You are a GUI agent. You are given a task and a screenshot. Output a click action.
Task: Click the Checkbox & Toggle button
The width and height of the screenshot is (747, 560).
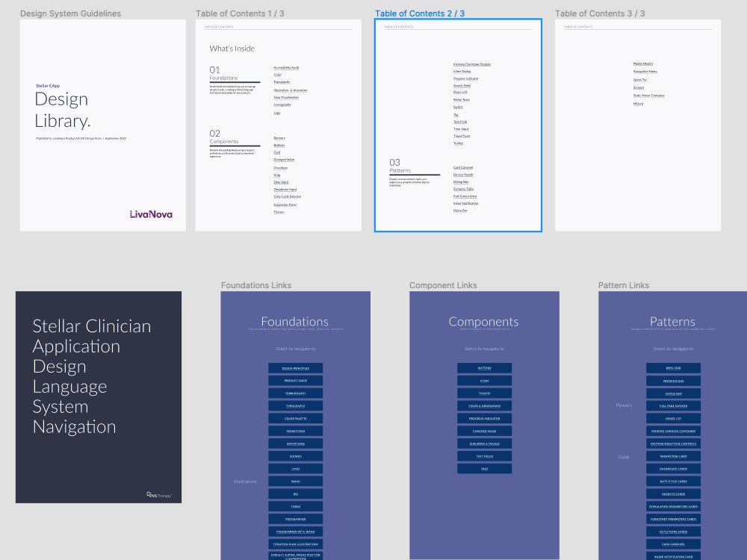point(485,444)
